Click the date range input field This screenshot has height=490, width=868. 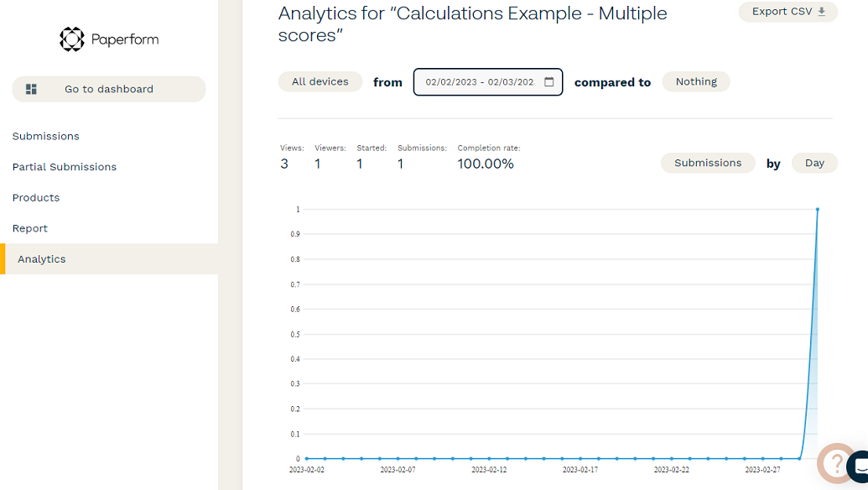(480, 82)
